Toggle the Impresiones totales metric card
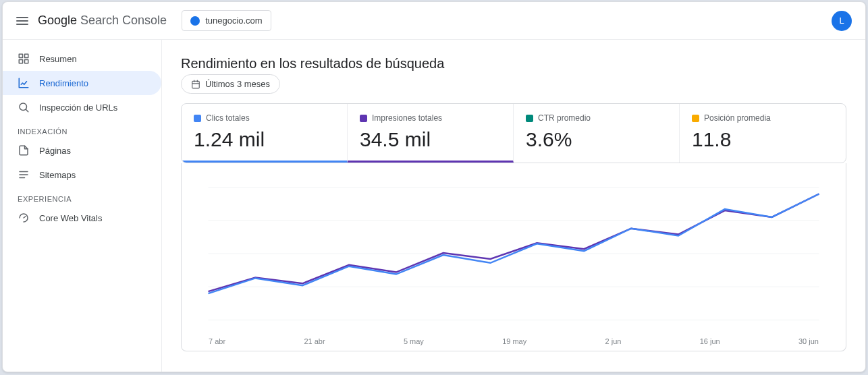 (x=430, y=133)
